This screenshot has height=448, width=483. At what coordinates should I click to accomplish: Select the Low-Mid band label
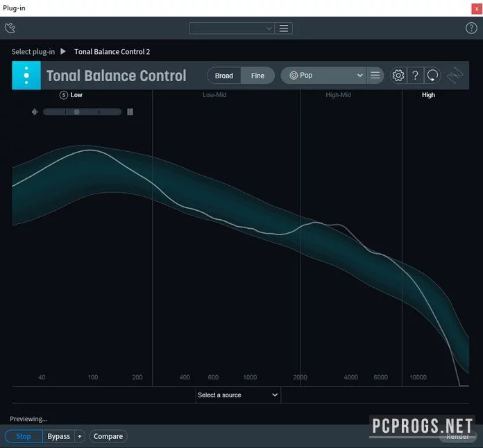[214, 95]
